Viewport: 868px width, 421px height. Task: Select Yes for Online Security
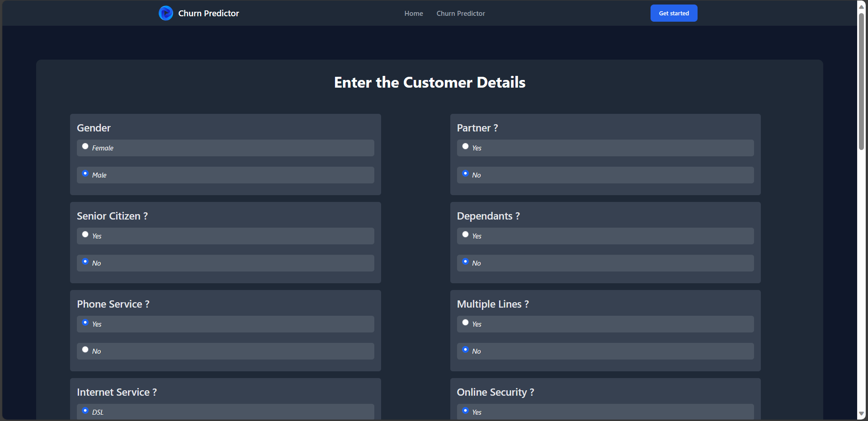(465, 410)
